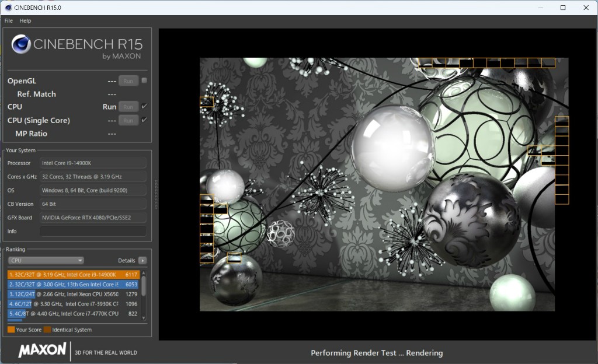Click the Details arrow button in Ranking
The width and height of the screenshot is (598, 364).
click(x=142, y=261)
